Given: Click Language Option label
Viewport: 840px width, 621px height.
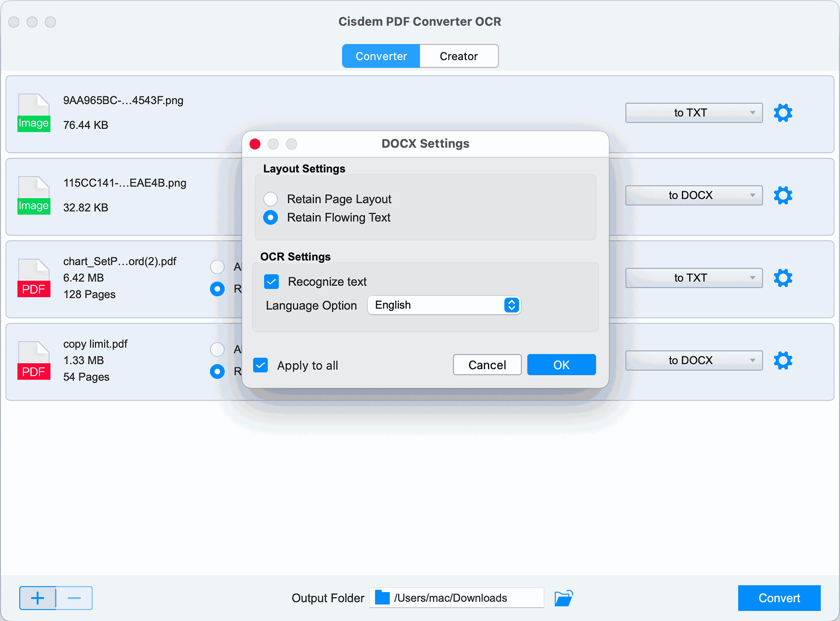Looking at the screenshot, I should pos(311,305).
